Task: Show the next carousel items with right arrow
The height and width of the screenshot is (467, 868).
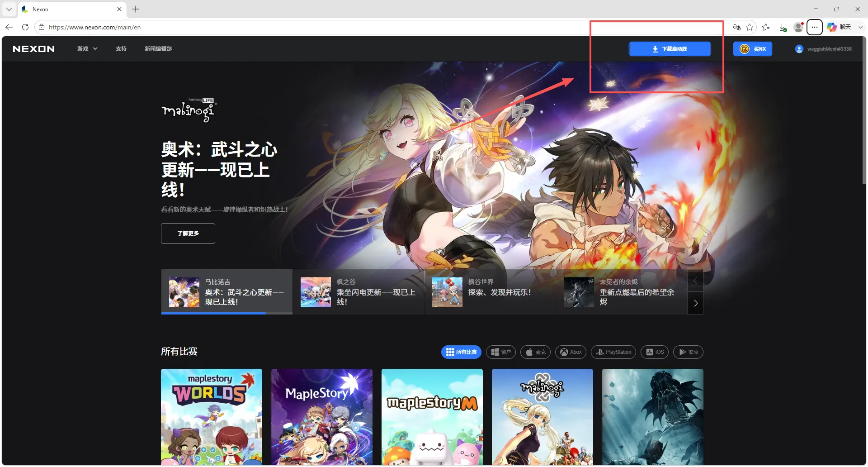Action: pos(695,303)
